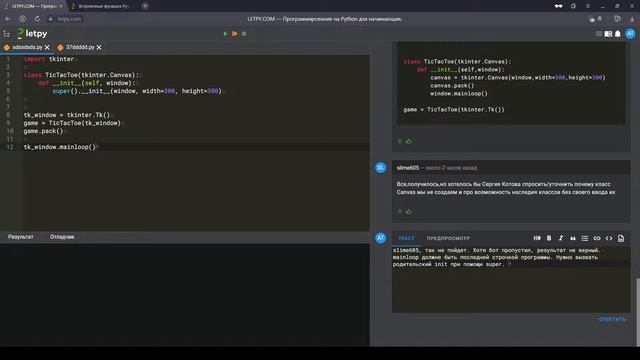640x360 pixels.
Task: Fold the class definition at line 3
Action: pos(13,75)
